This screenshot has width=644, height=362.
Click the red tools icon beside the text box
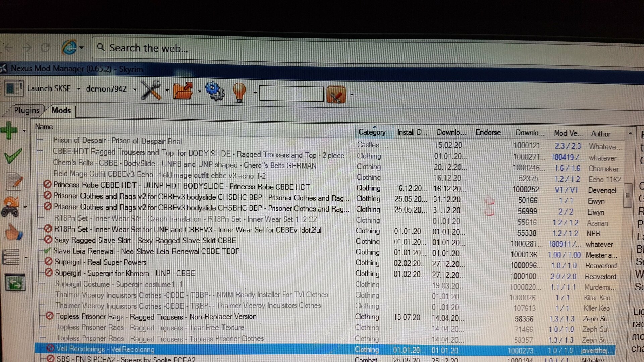pos(336,95)
